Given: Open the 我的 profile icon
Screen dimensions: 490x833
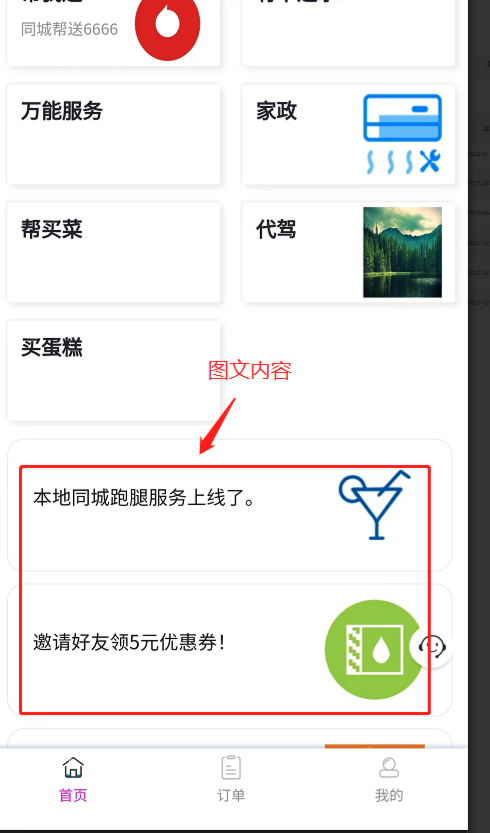Looking at the screenshot, I should pyautogui.click(x=389, y=768).
